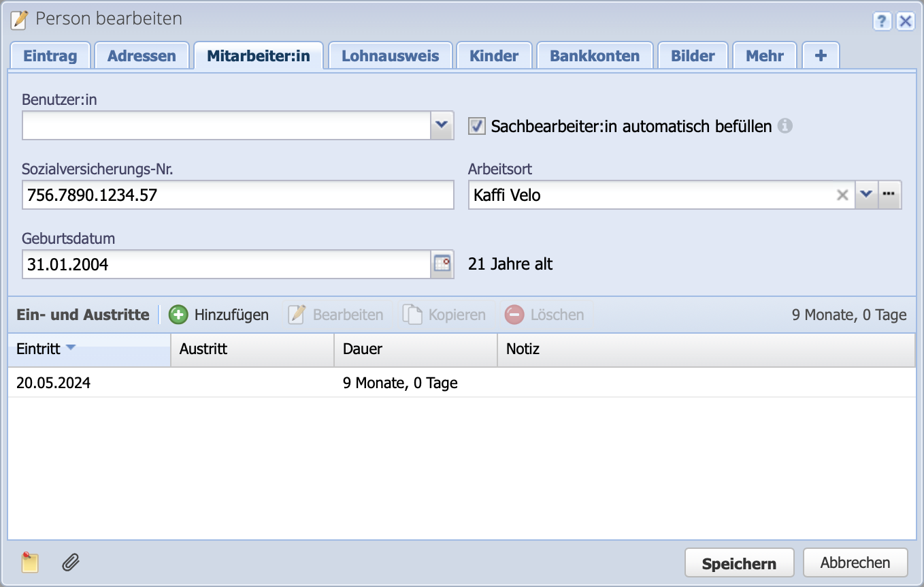This screenshot has height=587, width=924.
Task: Click the Speichern button
Action: pyautogui.click(x=739, y=562)
